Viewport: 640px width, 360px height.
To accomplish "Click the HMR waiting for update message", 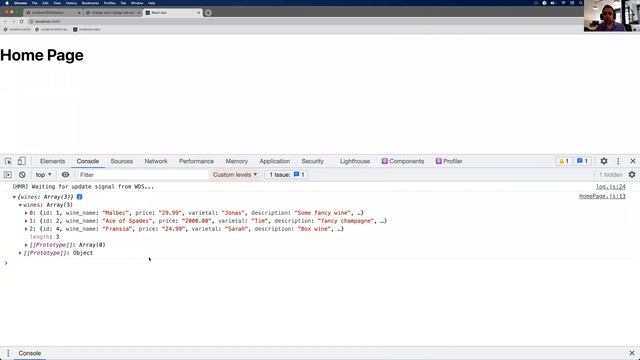I will [83, 187].
